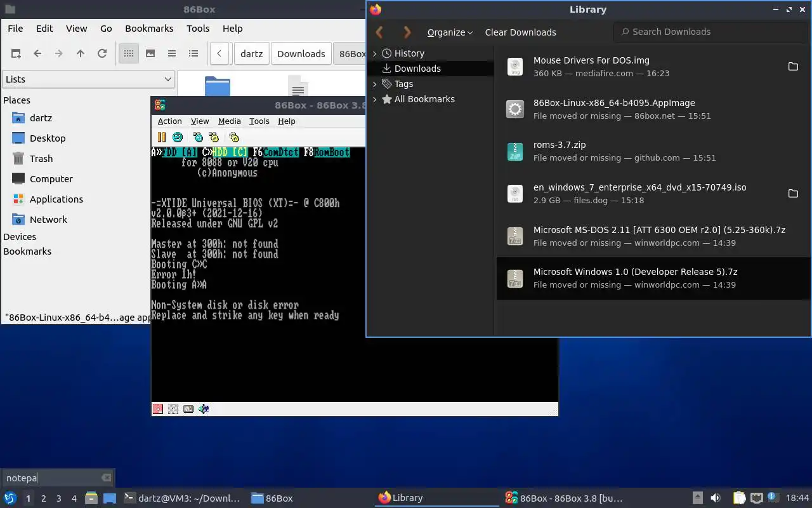This screenshot has height=508, width=812.
Task: Go up to the parent folder in the file manager
Action: pos(81,53)
